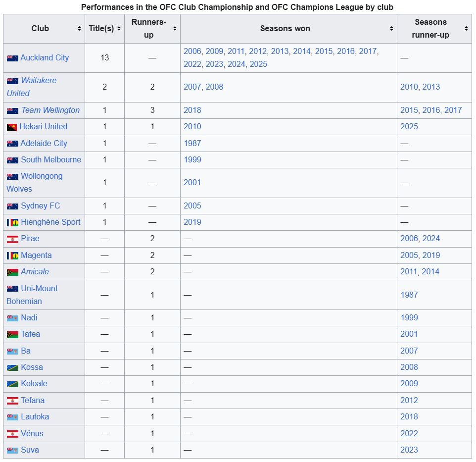Click the flag icon beside Auckland City
Screen dimensions: 476x462
coord(12,58)
